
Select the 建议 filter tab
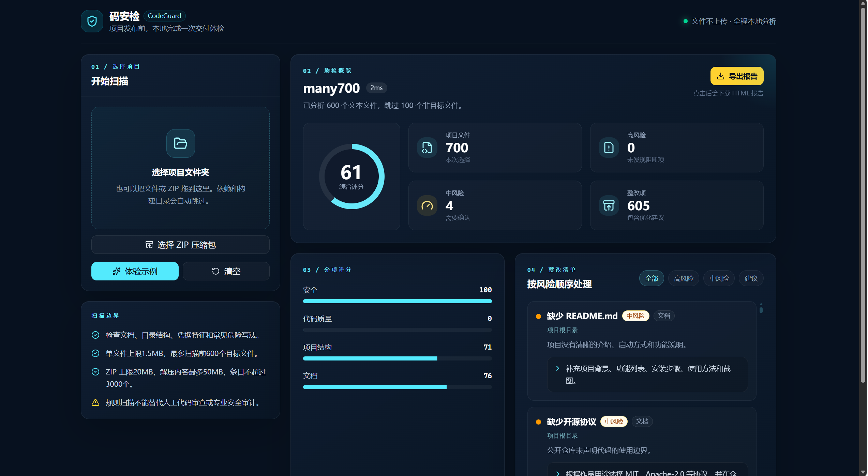[751, 278]
